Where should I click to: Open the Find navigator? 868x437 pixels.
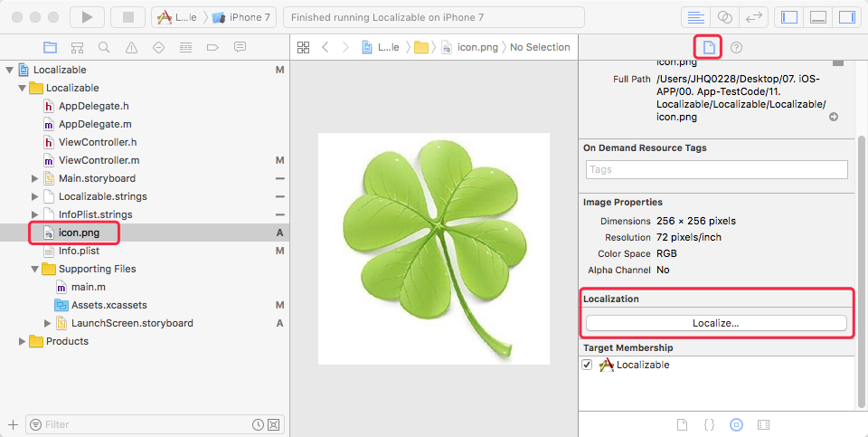[104, 47]
